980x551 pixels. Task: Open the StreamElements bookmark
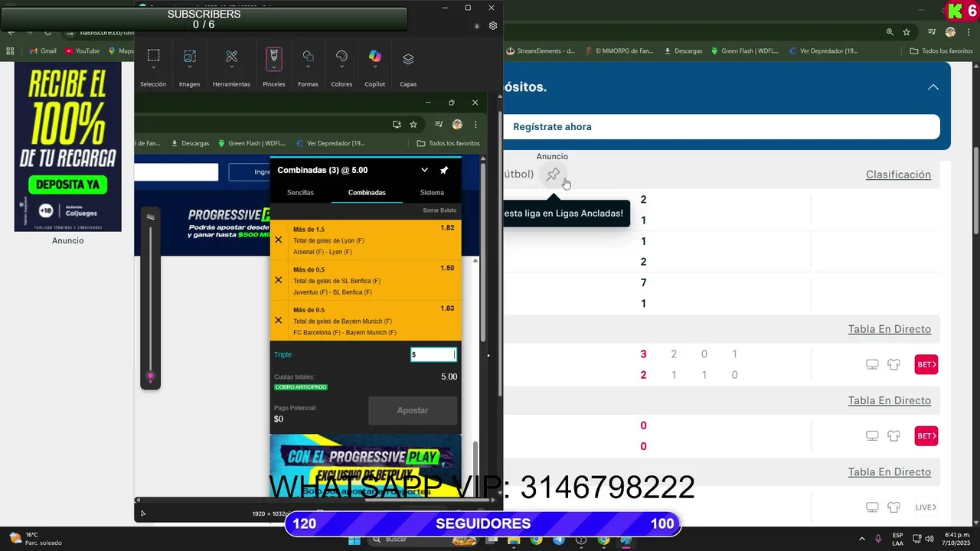pyautogui.click(x=541, y=51)
